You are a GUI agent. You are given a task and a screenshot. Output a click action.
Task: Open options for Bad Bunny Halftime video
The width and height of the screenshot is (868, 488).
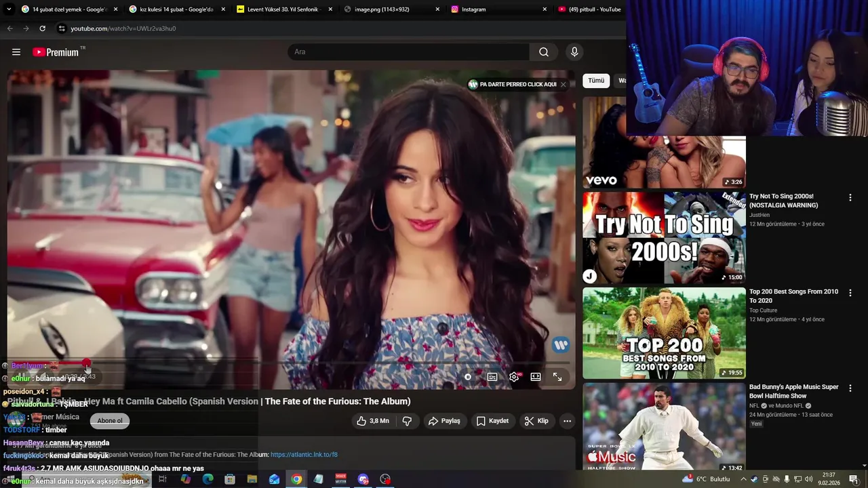pos(850,389)
